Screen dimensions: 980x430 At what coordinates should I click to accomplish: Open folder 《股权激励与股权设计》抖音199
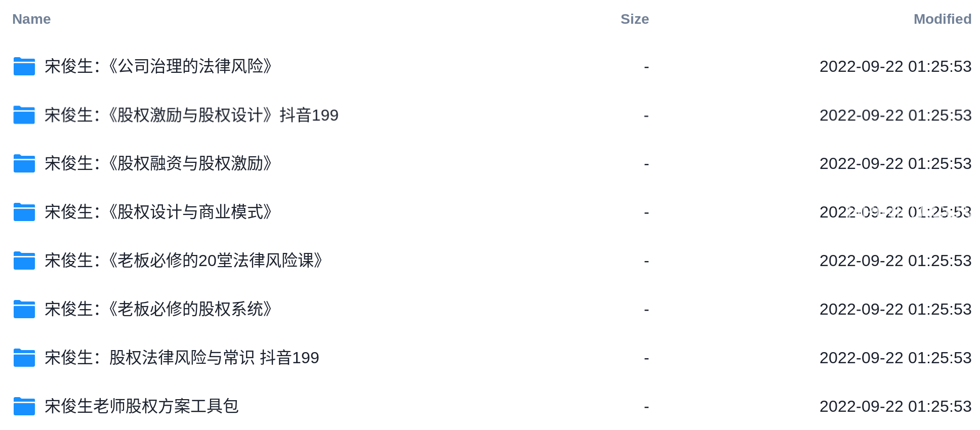pos(191,115)
